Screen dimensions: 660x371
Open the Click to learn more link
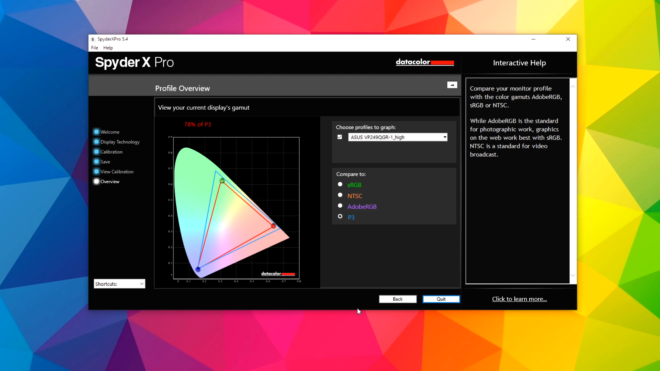click(519, 299)
